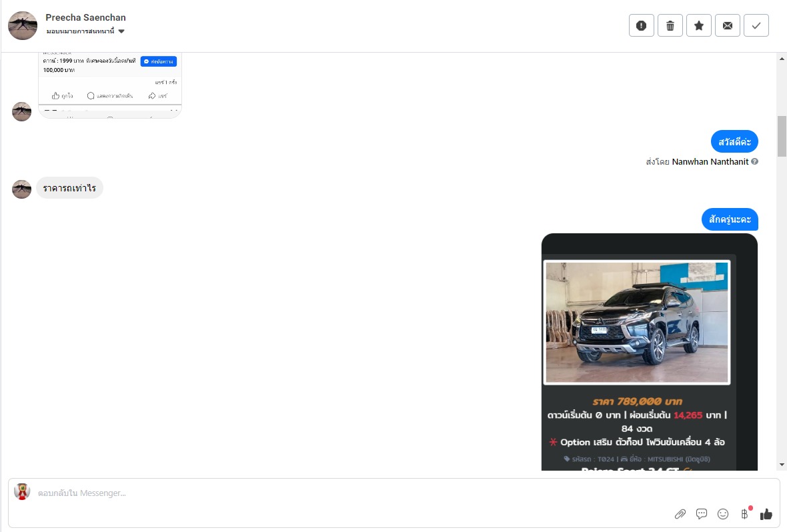Viewport: 787px width, 532px height.
Task: Click sender avatar beside shared post preview
Action: tap(21, 111)
